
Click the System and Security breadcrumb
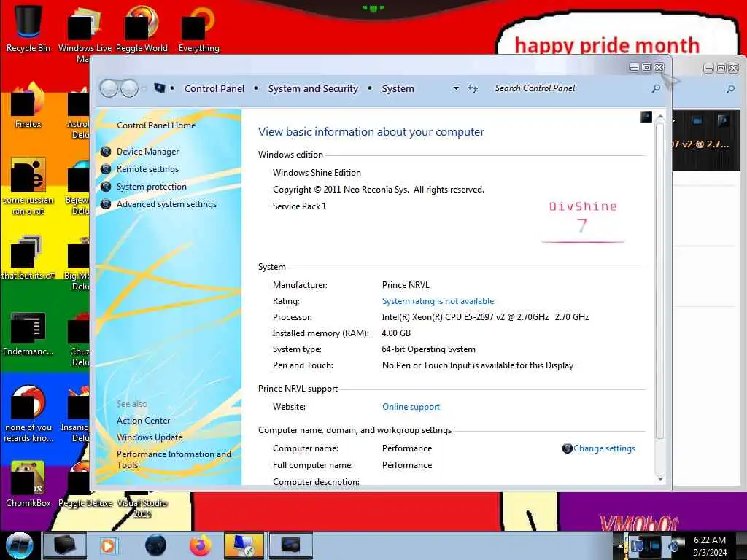(x=313, y=88)
